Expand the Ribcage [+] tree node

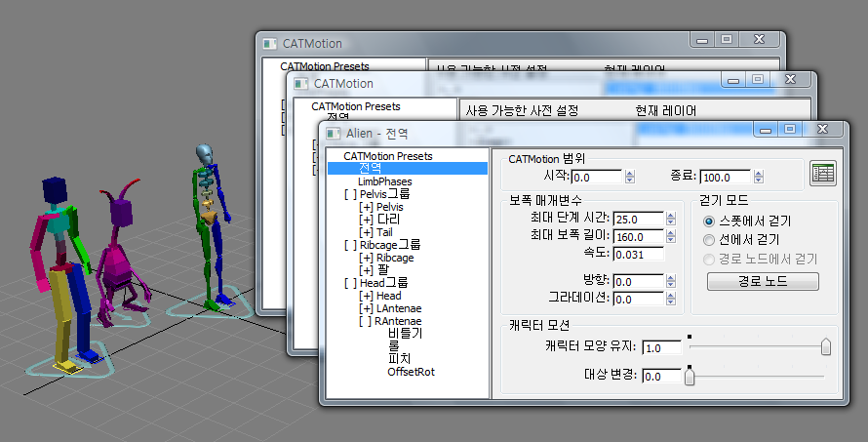pyautogui.click(x=366, y=259)
